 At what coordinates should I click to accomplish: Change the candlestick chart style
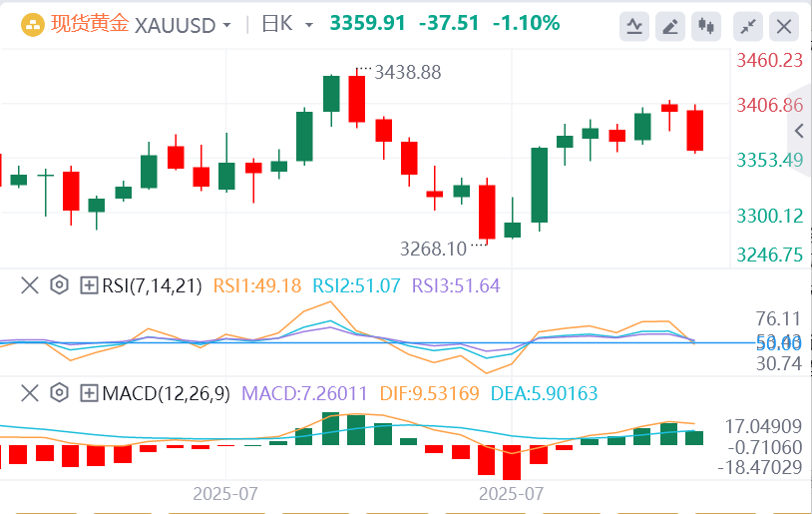click(x=708, y=26)
